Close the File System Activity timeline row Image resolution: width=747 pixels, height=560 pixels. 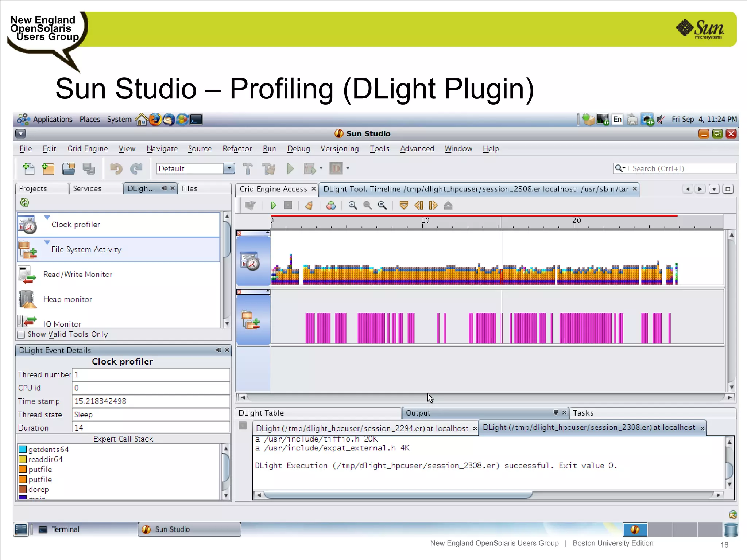(x=239, y=292)
